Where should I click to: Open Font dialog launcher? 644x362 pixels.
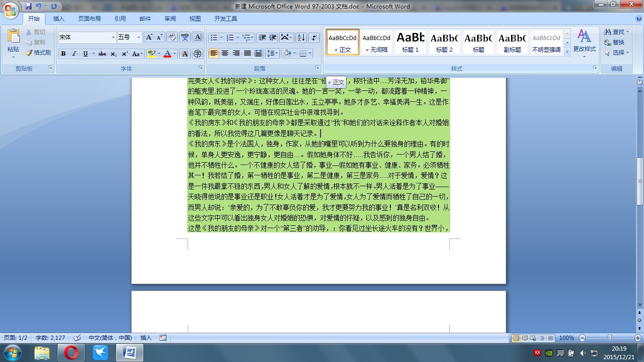(201, 68)
